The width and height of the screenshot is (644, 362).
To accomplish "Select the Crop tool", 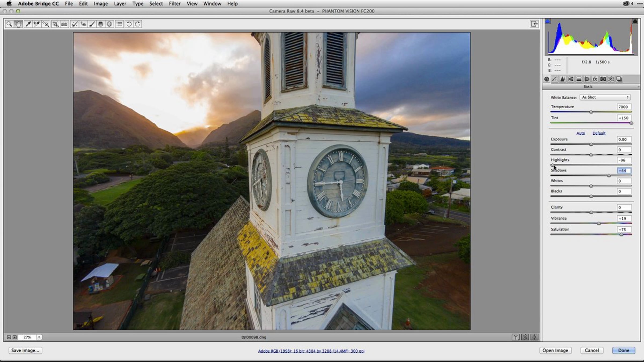I will click(x=55, y=24).
